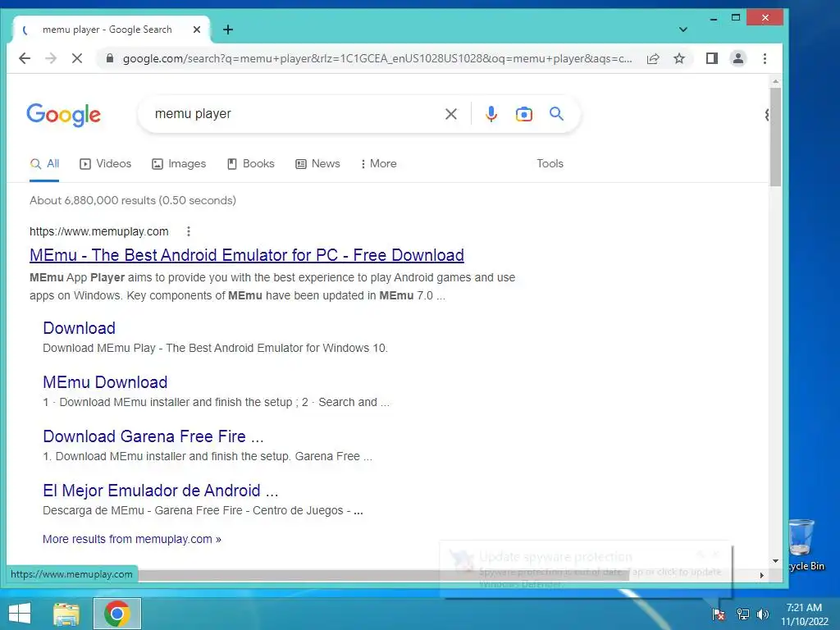Click the vertical scrollbar thumb
Viewport: 840px width, 630px height.
click(x=775, y=137)
